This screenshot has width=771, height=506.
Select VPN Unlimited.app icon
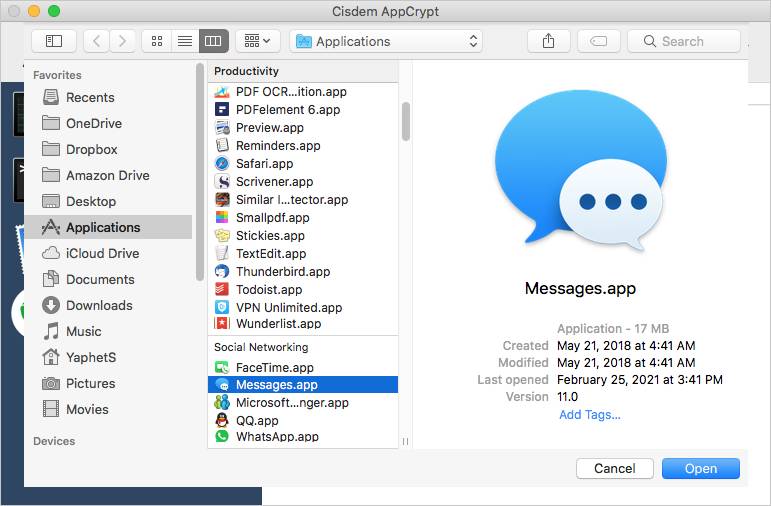pyautogui.click(x=222, y=307)
